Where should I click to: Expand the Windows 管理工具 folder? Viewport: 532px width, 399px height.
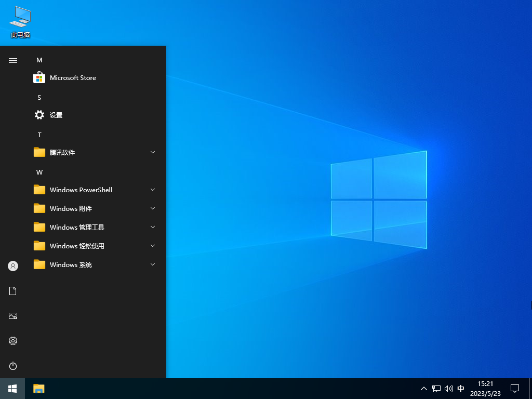[152, 227]
